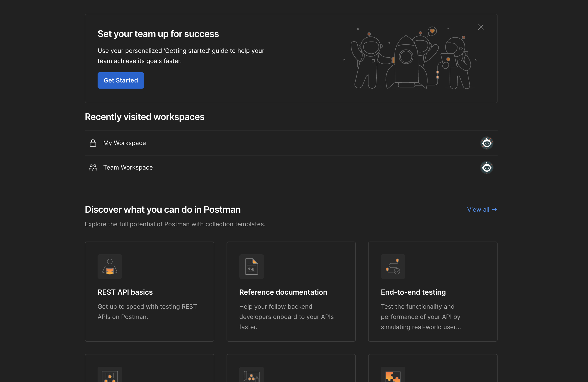Screen dimensions: 588x382
Task: Click the bottom-row middle template icon
Action: [x=251, y=376]
